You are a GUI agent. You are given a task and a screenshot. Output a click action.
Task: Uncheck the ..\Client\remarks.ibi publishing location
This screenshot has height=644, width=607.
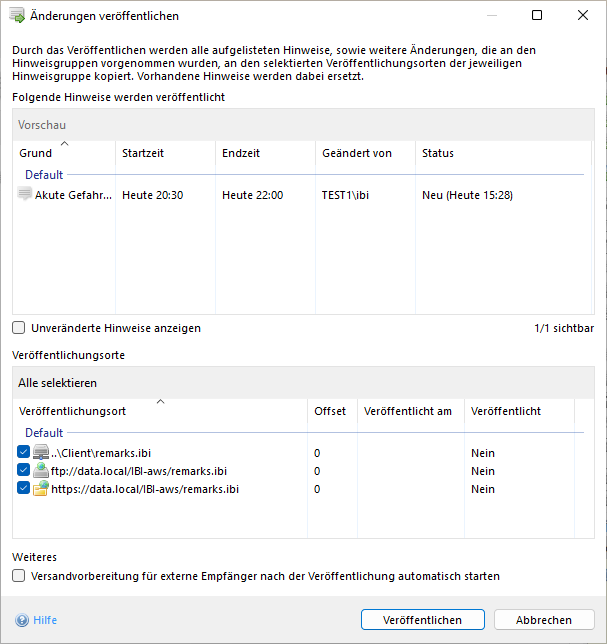(x=24, y=453)
